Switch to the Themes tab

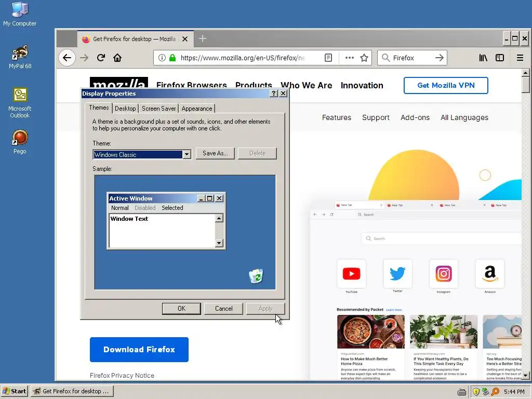tap(99, 108)
